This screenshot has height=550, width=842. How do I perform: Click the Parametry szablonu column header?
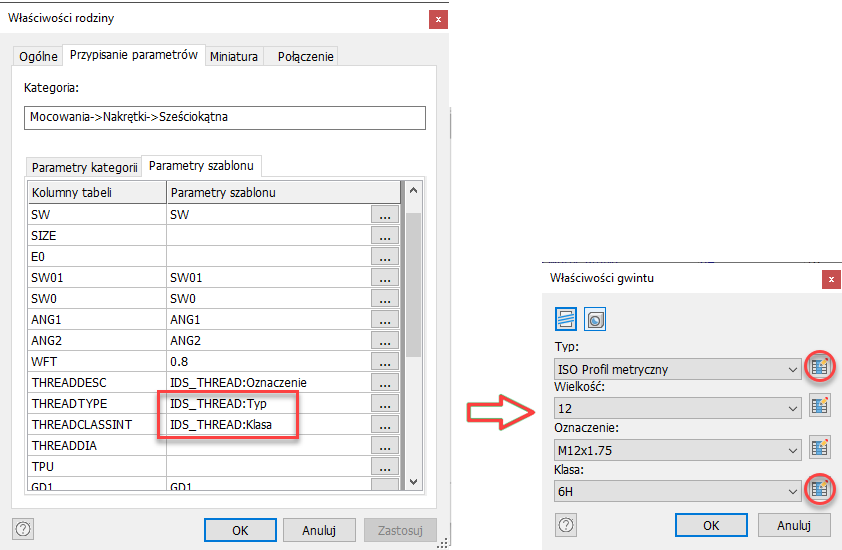pyautogui.click(x=284, y=192)
